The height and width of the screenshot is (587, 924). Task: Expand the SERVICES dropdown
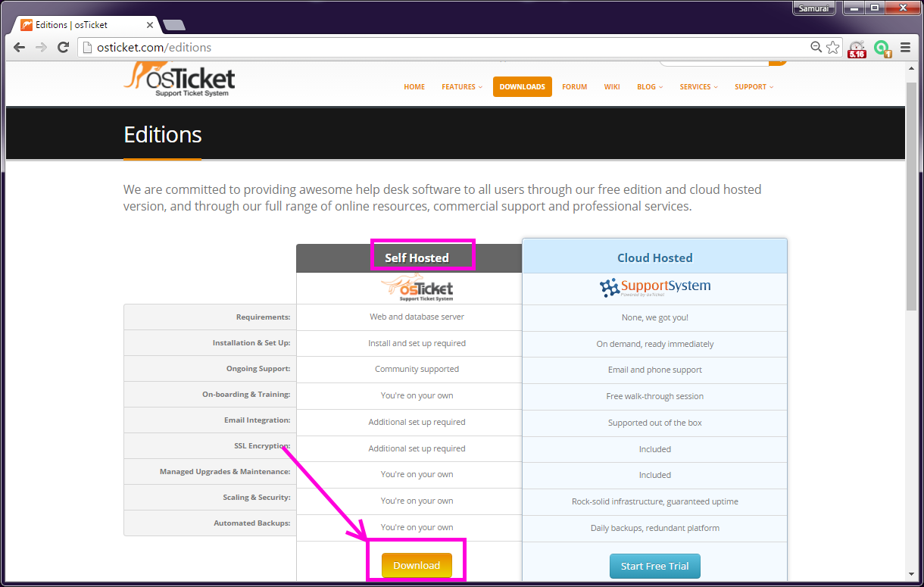(x=695, y=86)
